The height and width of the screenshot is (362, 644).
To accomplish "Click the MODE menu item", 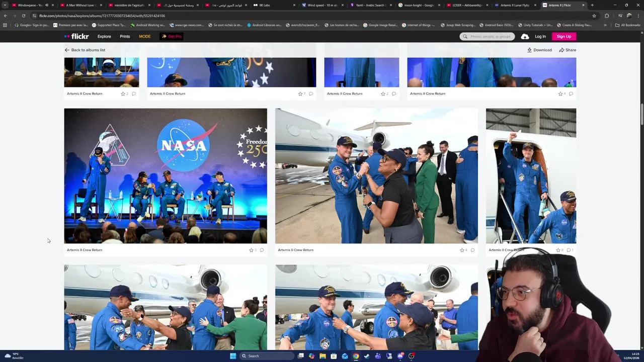I will pos(144,37).
